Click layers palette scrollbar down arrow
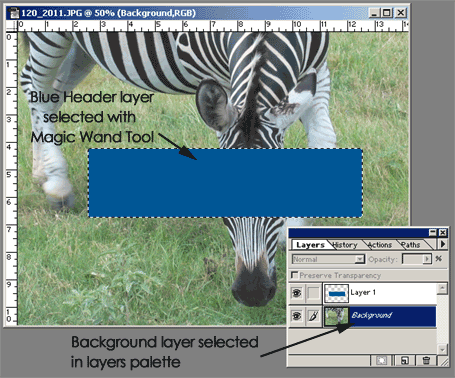This screenshot has height=378, width=455. [x=442, y=349]
